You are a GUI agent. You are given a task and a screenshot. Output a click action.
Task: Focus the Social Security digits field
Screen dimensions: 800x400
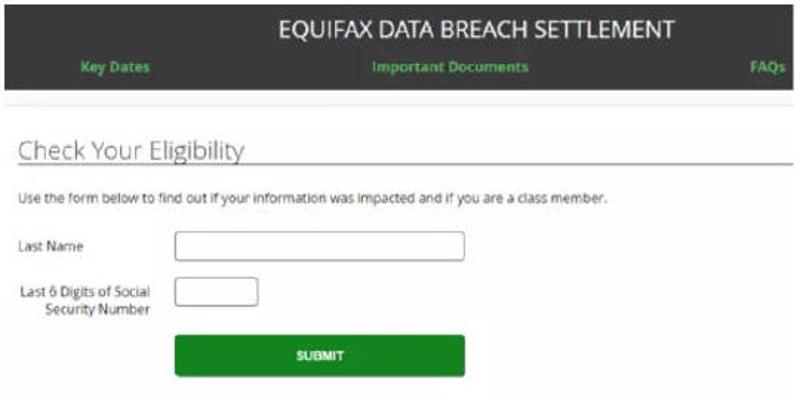point(216,292)
